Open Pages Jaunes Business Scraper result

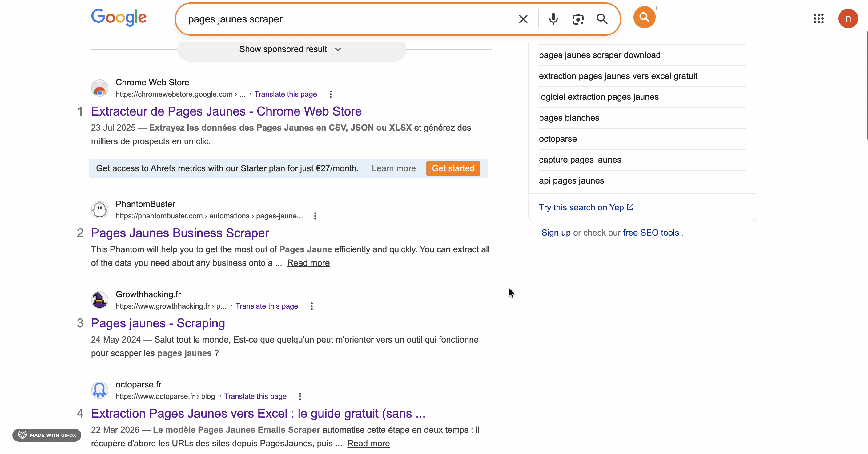click(x=180, y=233)
